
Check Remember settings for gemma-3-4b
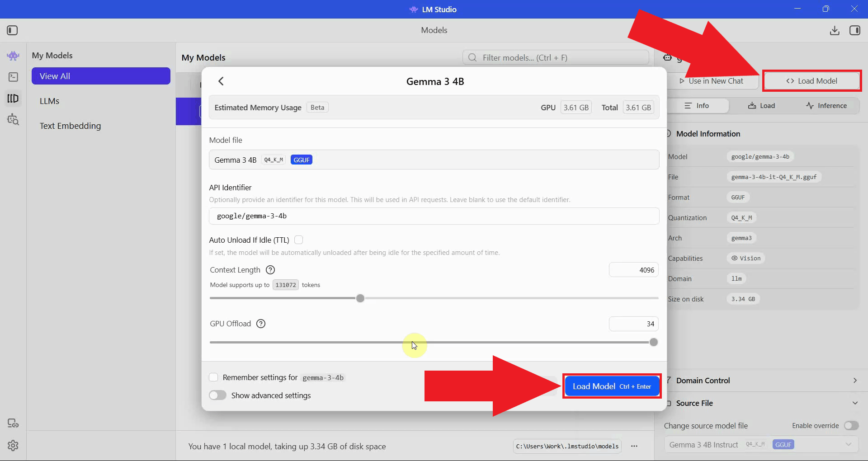coord(214,377)
